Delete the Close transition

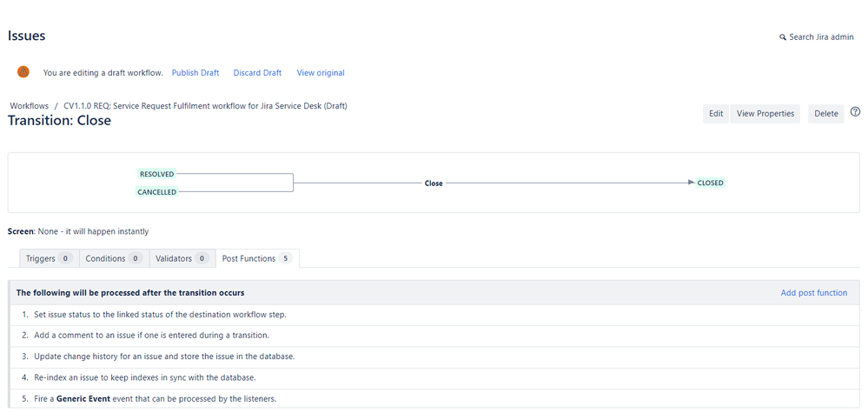pos(826,114)
